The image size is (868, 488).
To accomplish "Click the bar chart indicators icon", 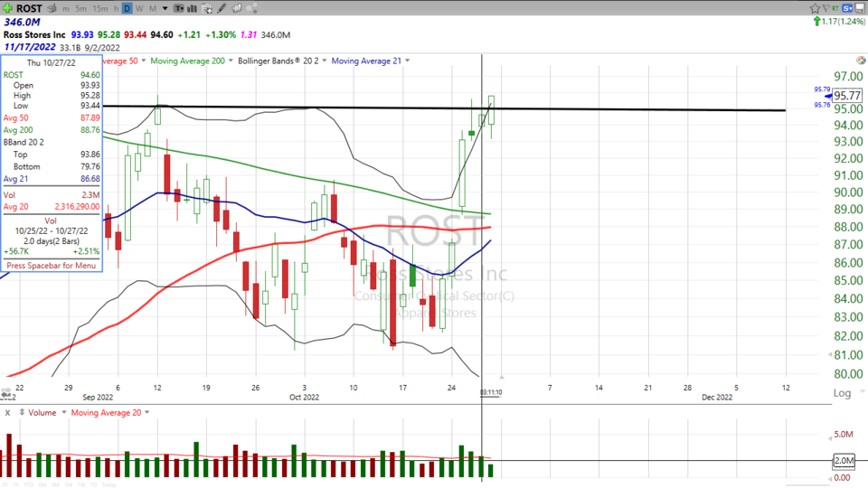I will click(x=192, y=8).
